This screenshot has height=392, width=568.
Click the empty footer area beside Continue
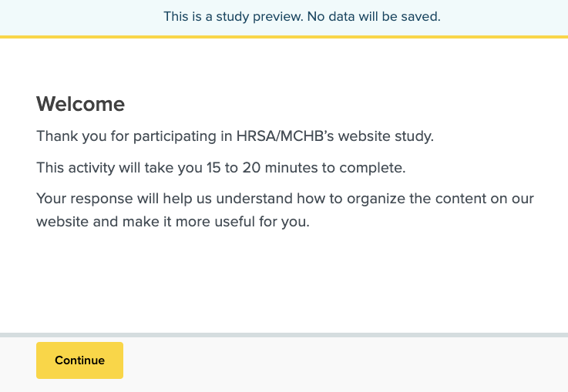coord(347,364)
